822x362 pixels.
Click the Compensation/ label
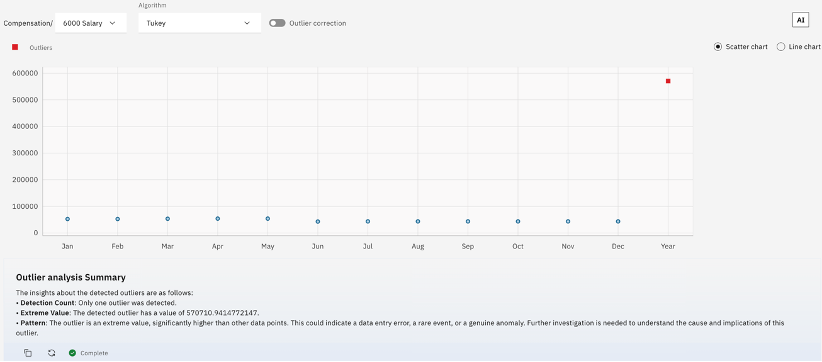tap(28, 24)
